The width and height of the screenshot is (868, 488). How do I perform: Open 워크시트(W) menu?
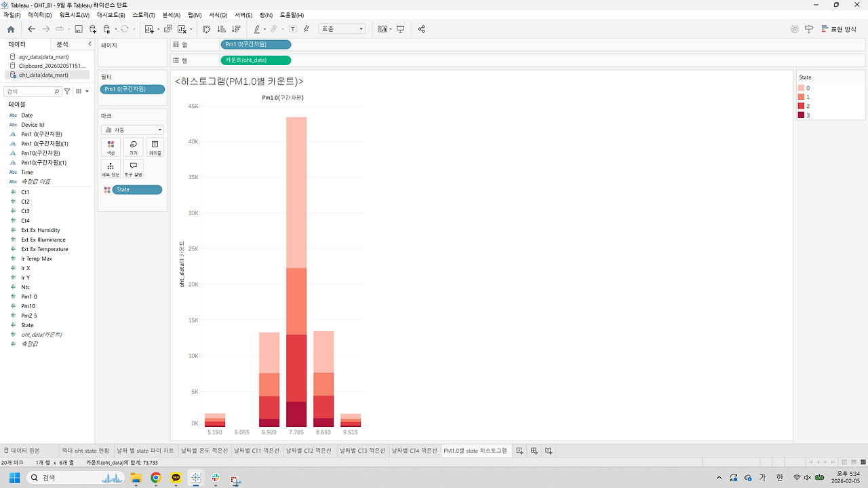[74, 15]
